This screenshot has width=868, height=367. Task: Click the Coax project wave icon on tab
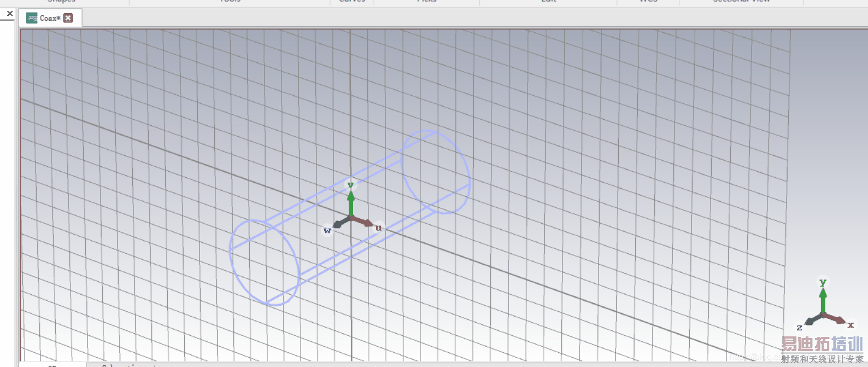(x=32, y=18)
